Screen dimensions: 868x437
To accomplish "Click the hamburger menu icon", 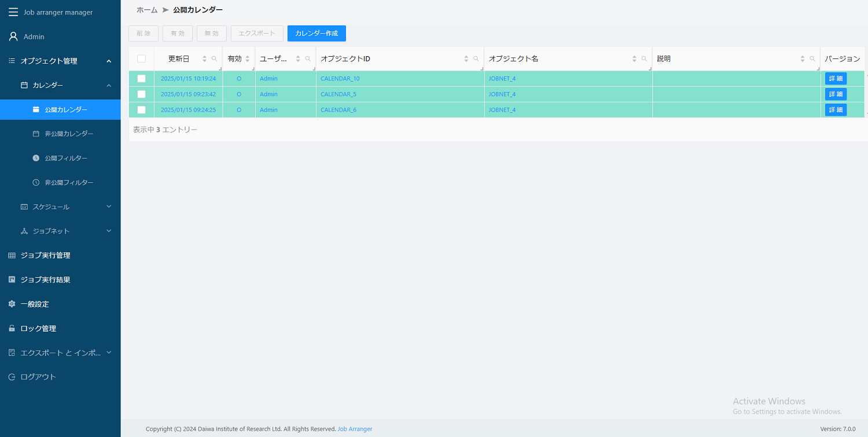I will 13,12.
